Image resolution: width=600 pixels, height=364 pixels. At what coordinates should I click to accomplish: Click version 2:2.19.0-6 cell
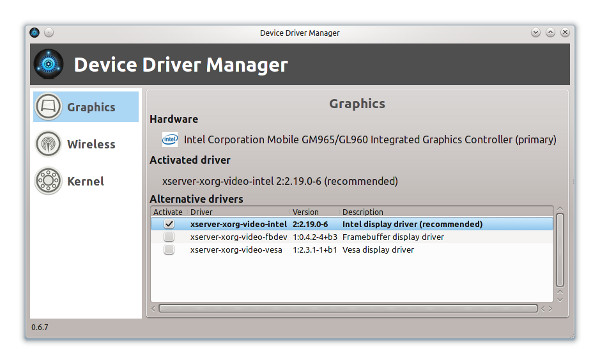[310, 224]
